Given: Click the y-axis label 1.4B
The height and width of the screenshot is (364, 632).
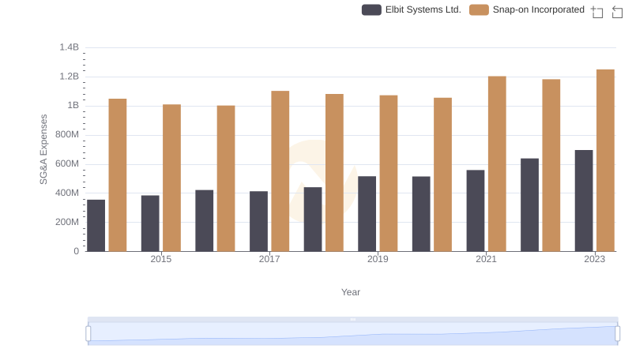Looking at the screenshot, I should click(69, 47).
